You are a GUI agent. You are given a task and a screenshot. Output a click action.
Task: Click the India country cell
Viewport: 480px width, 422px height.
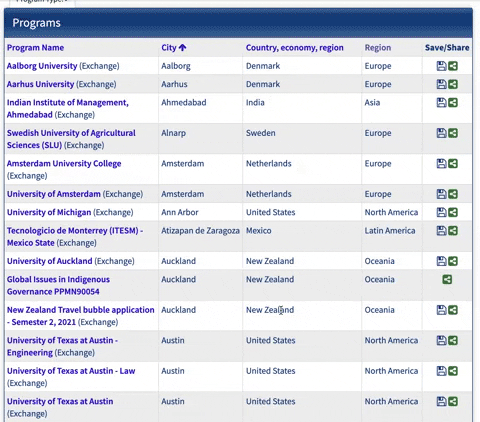(x=255, y=103)
